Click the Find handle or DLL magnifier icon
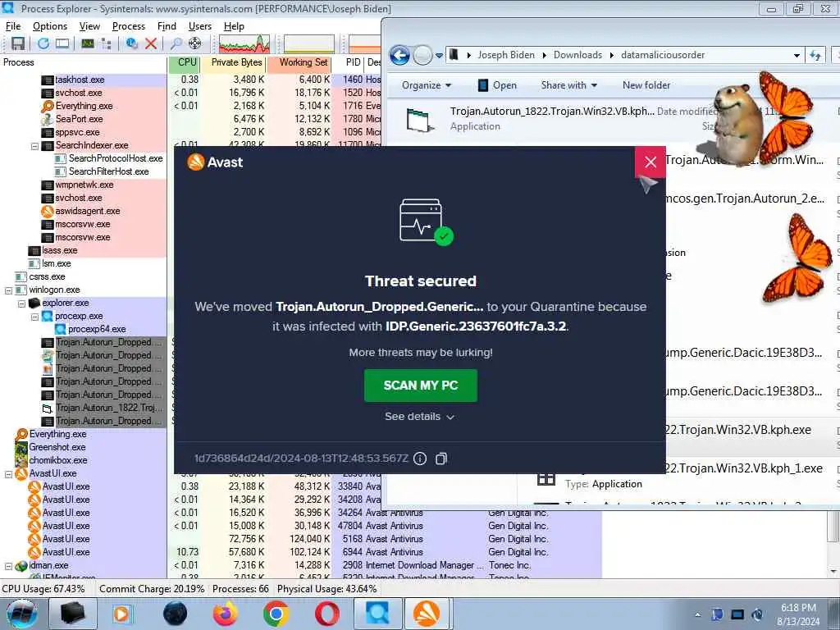The height and width of the screenshot is (630, 840). pos(176,43)
